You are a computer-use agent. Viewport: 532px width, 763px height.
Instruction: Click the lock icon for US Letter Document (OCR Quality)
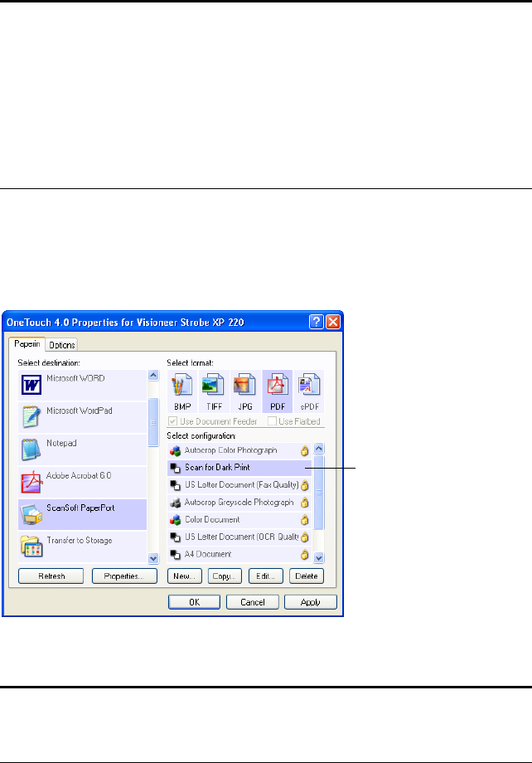[304, 537]
